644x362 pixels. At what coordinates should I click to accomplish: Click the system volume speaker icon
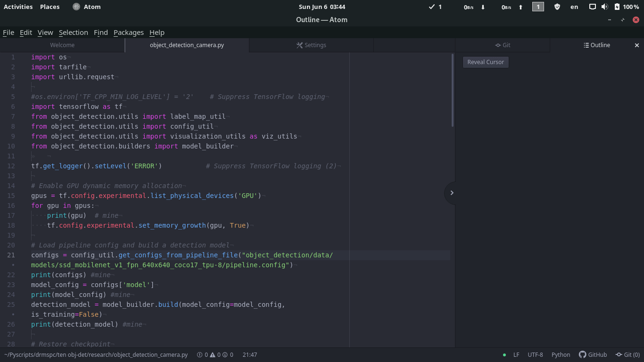tap(605, 7)
